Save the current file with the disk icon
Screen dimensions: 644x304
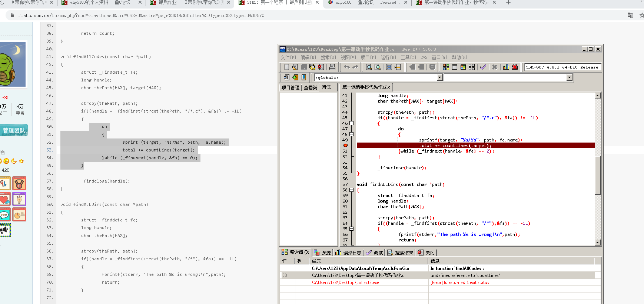[x=303, y=67]
